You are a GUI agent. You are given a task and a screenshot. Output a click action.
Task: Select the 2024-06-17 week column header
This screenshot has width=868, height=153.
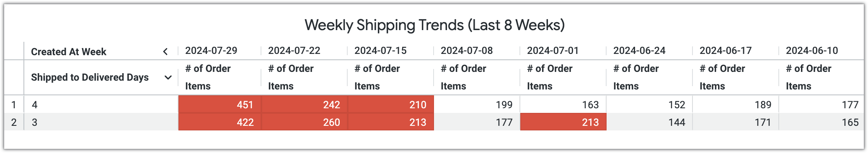[x=726, y=51]
